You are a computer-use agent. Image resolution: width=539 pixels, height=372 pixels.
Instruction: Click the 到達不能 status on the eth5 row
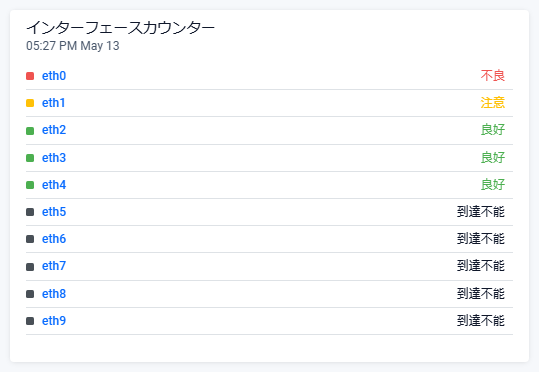481,212
